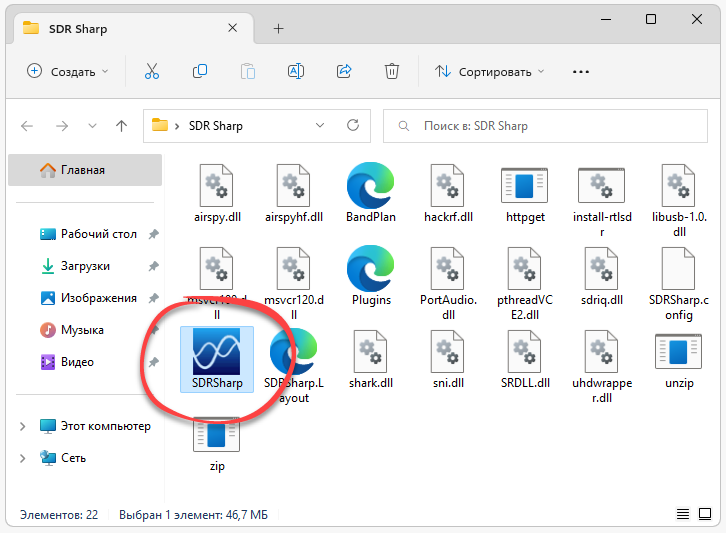The height and width of the screenshot is (533, 726).
Task: Click the Paste icon in toolbar
Action: point(248,71)
